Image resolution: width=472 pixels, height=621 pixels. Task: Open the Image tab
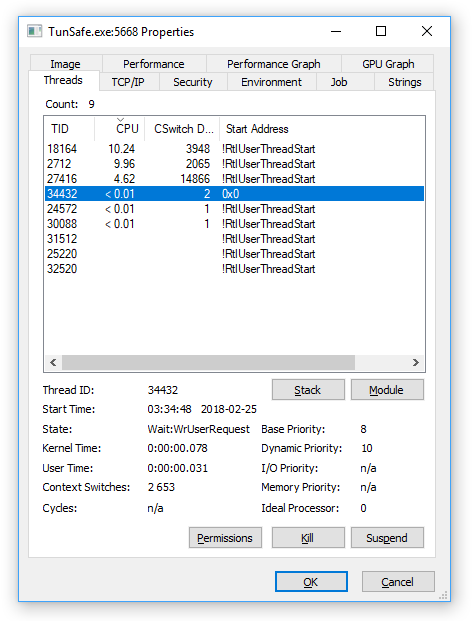66,63
